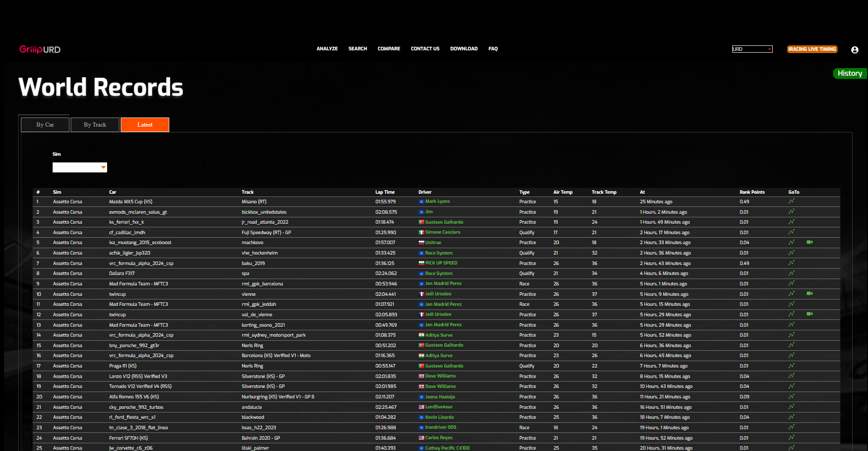Click GoTo chart icon for bny_porsche_992_gt3r row
868x451 pixels.
791,345
